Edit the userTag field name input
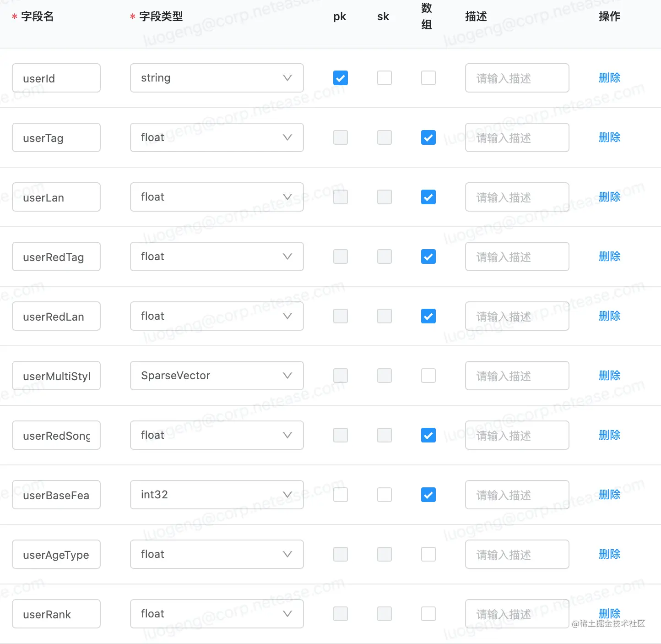 (56, 137)
